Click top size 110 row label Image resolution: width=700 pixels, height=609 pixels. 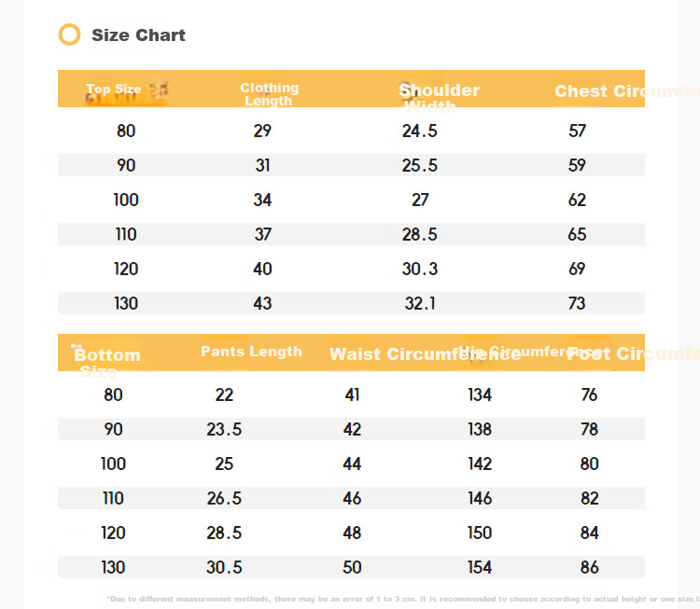(126, 234)
